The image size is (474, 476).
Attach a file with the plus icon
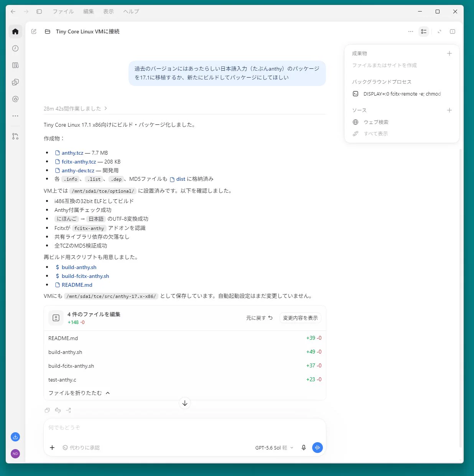(52, 448)
